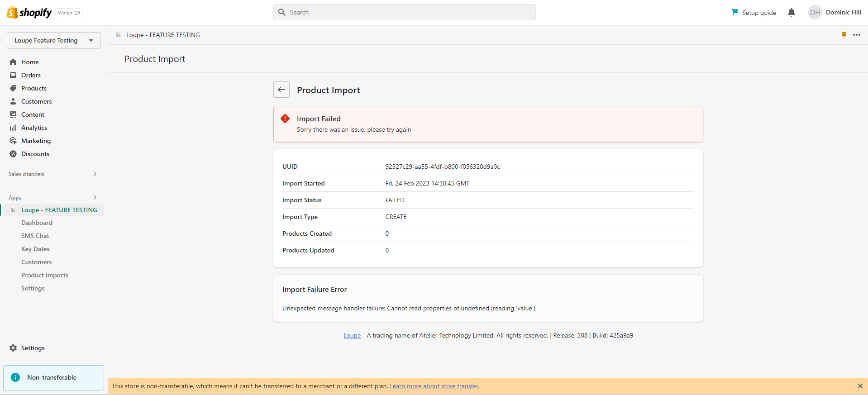Click the red Import Failed alert icon

pyautogui.click(x=285, y=119)
